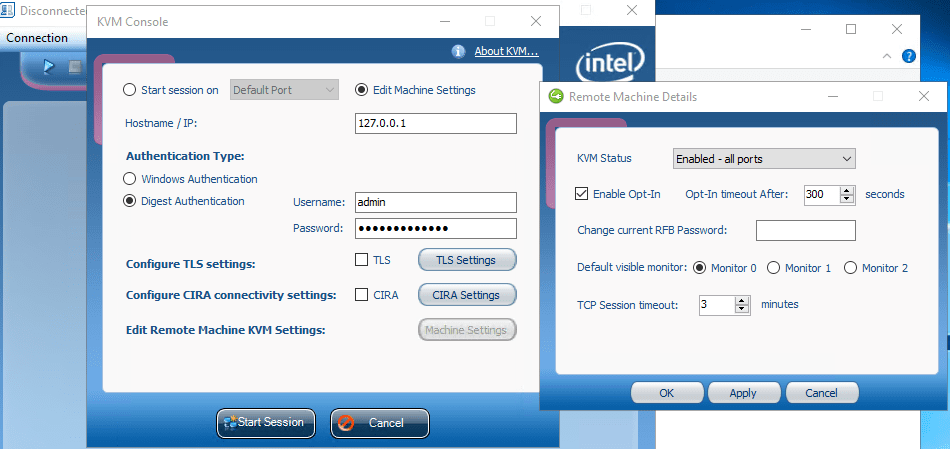
Task: Click the Remote Machine Details title icon
Action: click(x=555, y=97)
